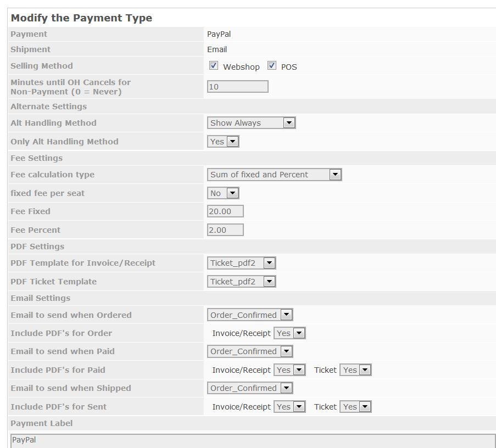Open Ticket dropdown for Paid PDFs
Screen dimensions: 496x448
pos(355,370)
